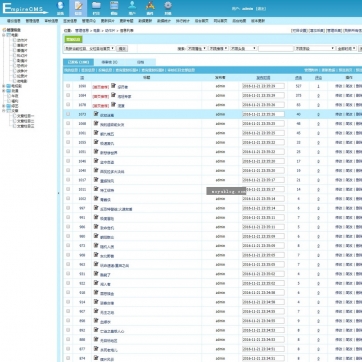
Task: Open the second search filter dropdown (recommend level)
Action: click(218, 48)
